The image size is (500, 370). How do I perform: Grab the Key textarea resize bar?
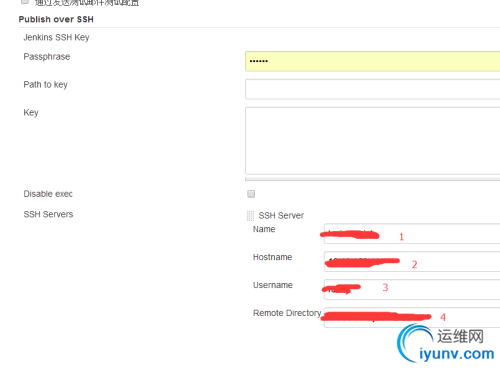coord(372,179)
